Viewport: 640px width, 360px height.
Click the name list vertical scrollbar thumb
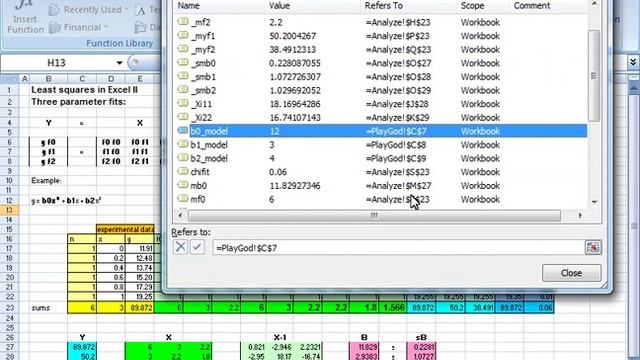pyautogui.click(x=593, y=76)
